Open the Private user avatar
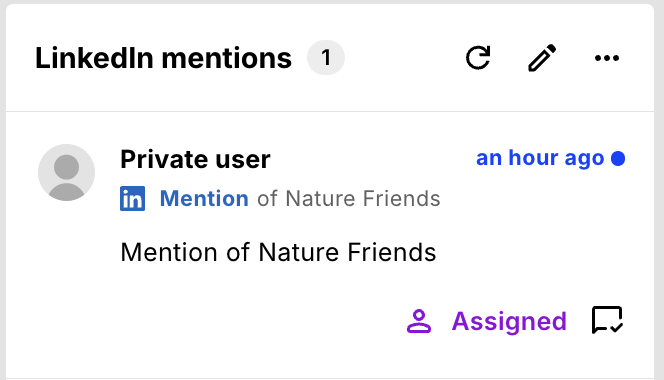The height and width of the screenshot is (380, 664). (x=66, y=172)
